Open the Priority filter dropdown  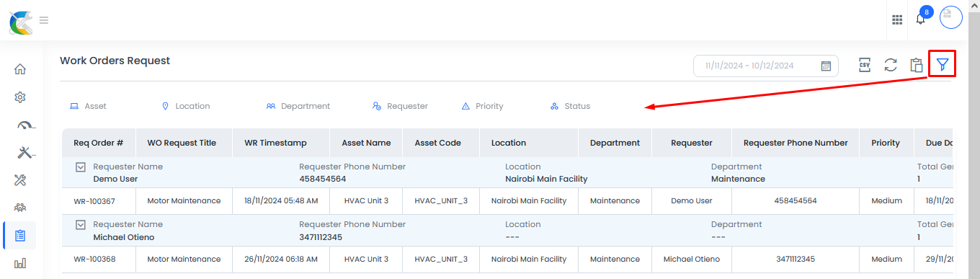(482, 106)
